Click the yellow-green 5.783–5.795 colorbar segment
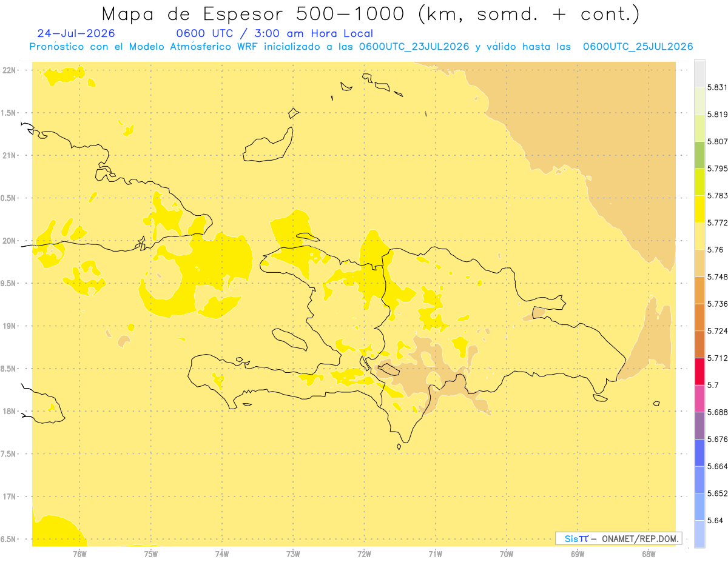Viewport: 728px width, 562px height. (699, 182)
